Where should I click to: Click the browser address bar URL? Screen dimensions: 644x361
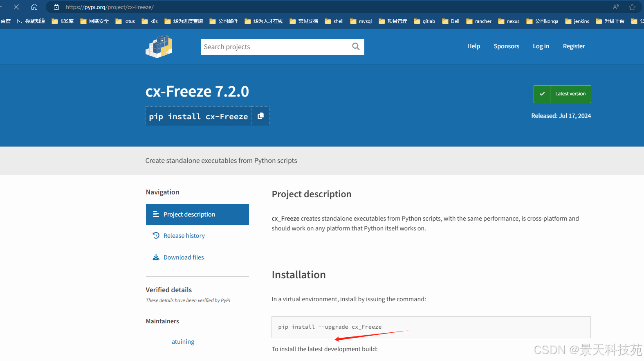[110, 7]
